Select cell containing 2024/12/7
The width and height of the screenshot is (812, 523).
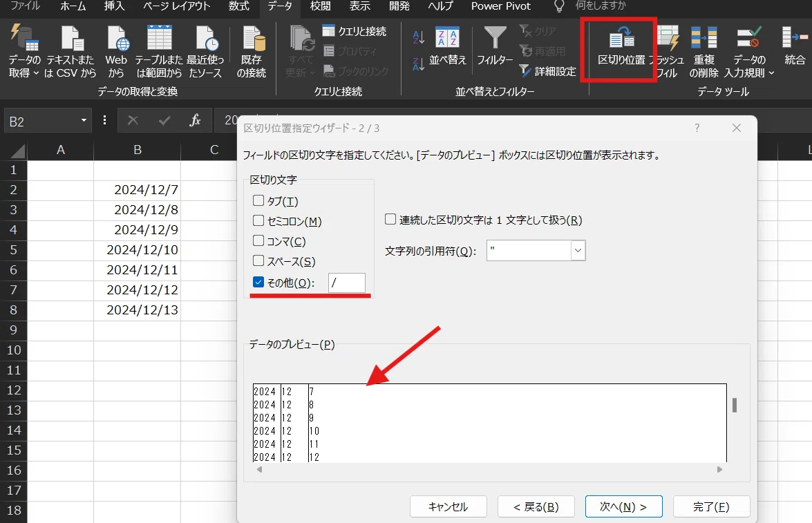point(138,190)
